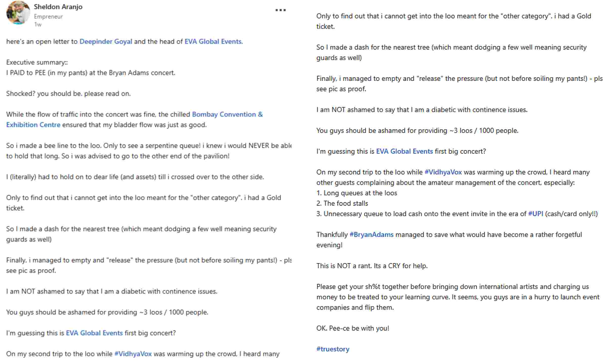
Task: Click the 'Empreneur' headline under the name
Action: [x=48, y=17]
